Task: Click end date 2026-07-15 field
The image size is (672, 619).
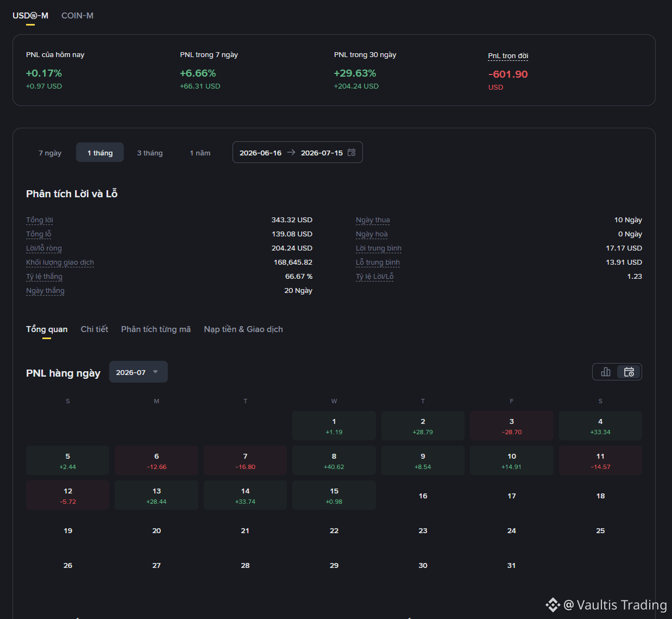Action: pos(322,153)
